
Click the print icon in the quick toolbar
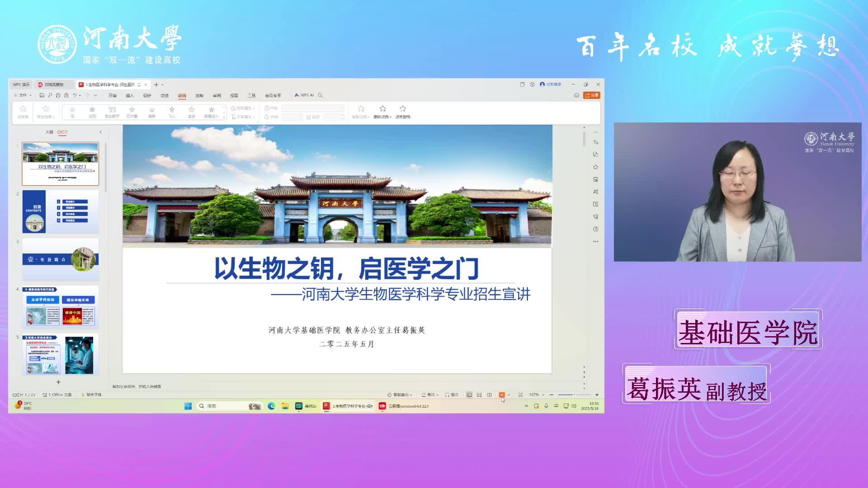58,95
